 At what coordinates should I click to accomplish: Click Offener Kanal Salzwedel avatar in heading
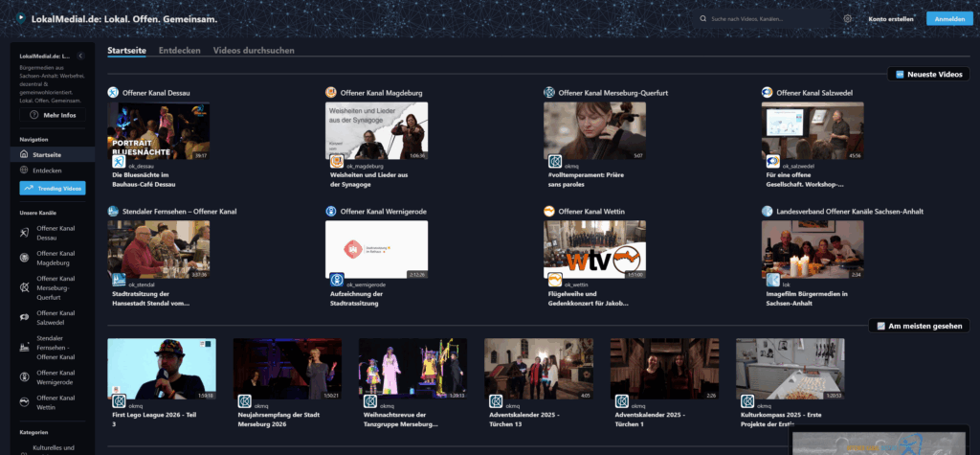(768, 93)
